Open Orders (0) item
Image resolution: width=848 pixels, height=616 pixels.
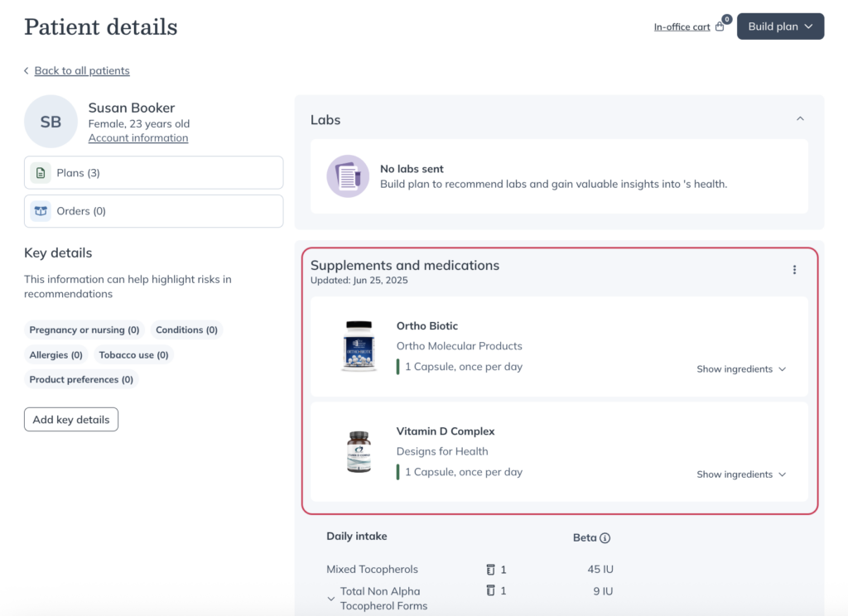click(x=153, y=211)
